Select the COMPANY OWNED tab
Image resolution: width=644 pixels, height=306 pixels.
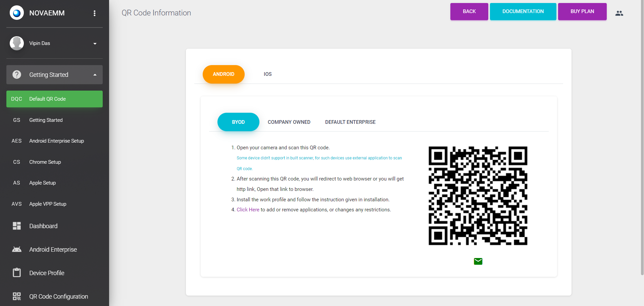pyautogui.click(x=289, y=122)
